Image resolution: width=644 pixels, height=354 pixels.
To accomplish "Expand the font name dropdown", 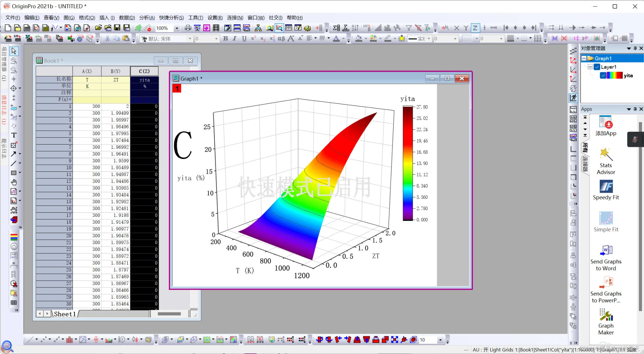I will (190, 39).
